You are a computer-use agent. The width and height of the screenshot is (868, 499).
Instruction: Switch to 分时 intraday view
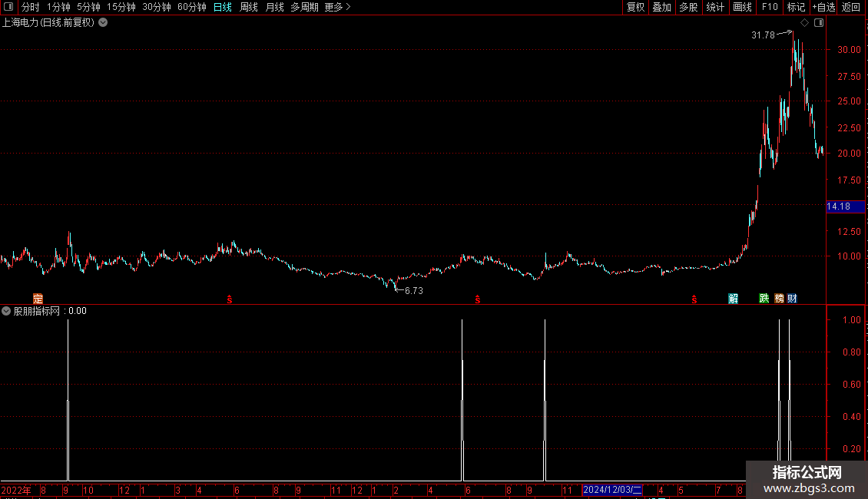pos(31,7)
